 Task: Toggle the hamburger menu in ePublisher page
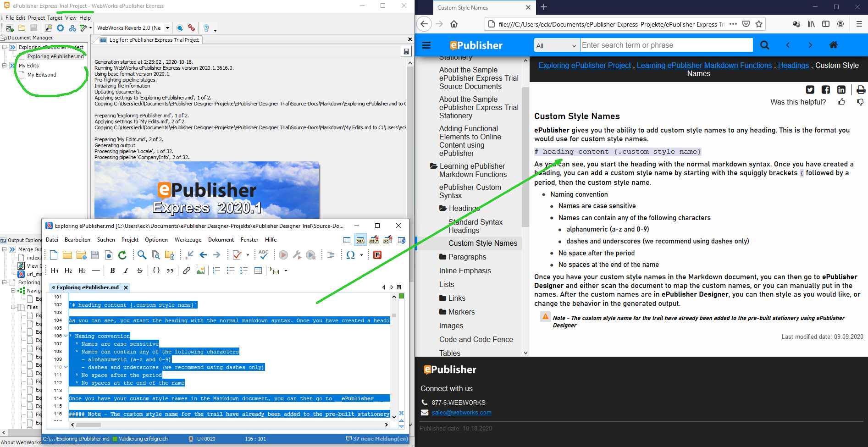click(426, 45)
